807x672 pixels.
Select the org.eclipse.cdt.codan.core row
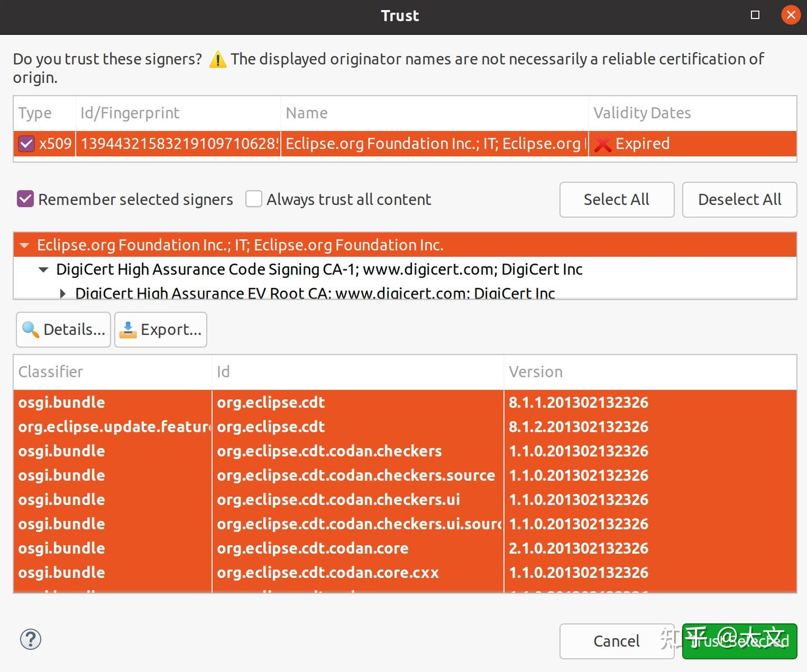pyautogui.click(x=313, y=548)
